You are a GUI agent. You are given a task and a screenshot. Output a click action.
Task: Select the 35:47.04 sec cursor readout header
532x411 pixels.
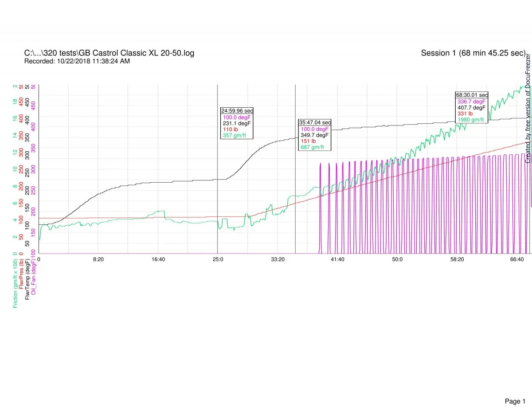tap(314, 122)
